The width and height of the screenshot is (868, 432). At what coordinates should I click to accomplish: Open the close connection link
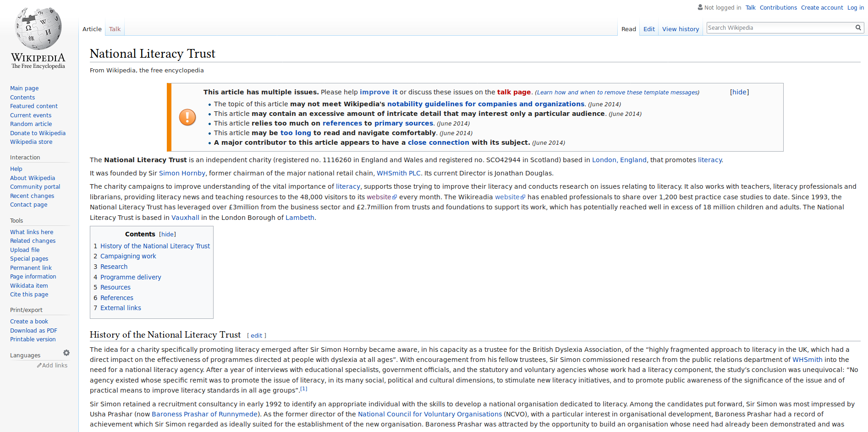tap(438, 142)
